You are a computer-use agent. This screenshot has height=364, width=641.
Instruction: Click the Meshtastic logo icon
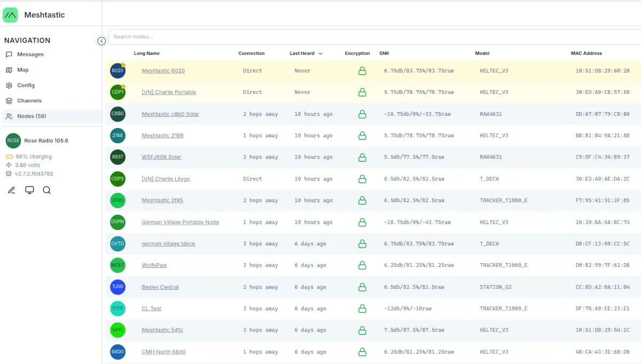10,15
